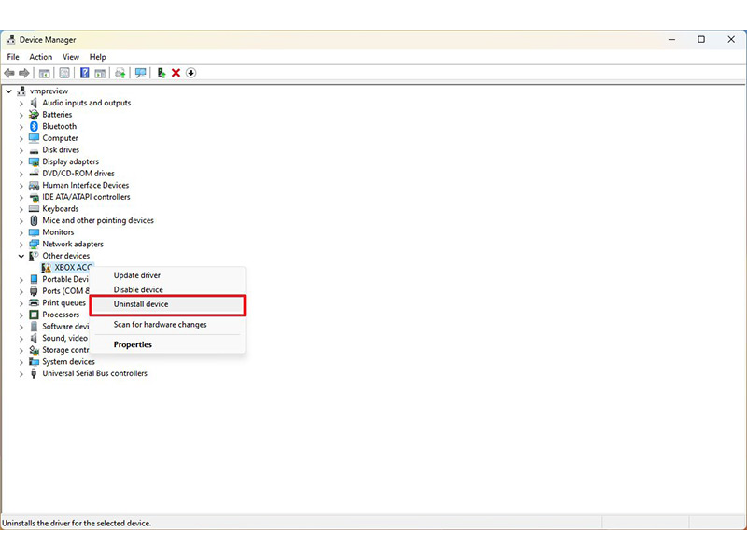The width and height of the screenshot is (747, 560).
Task: Select the Processors row
Action: pyautogui.click(x=61, y=315)
